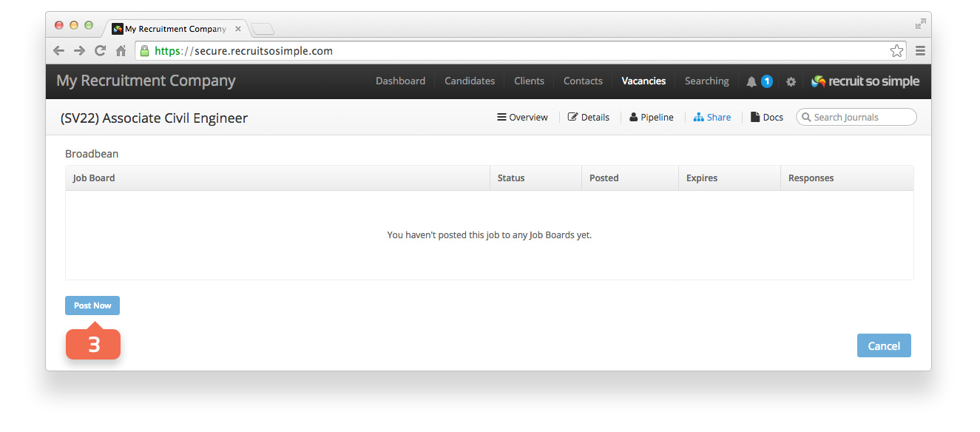Click the Post Now button
The height and width of the screenshot is (432, 980).
pos(92,306)
